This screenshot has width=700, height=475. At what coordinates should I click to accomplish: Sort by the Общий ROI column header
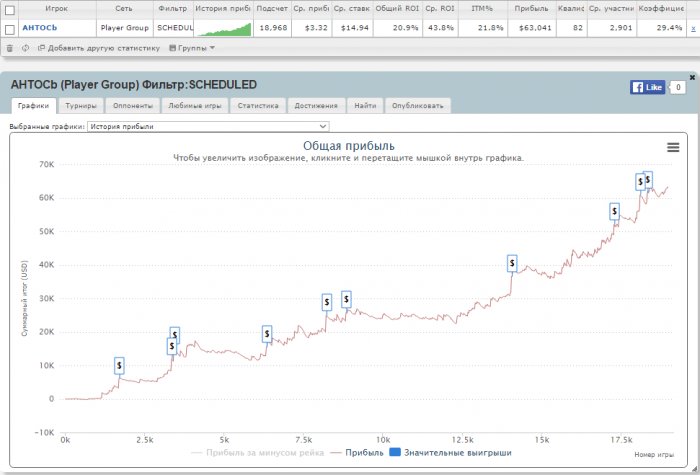point(397,8)
